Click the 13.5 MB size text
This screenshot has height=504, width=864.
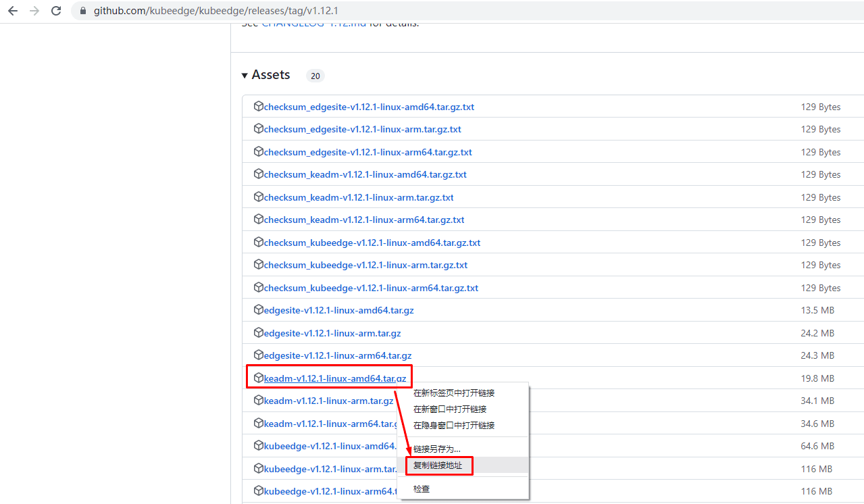click(x=817, y=310)
